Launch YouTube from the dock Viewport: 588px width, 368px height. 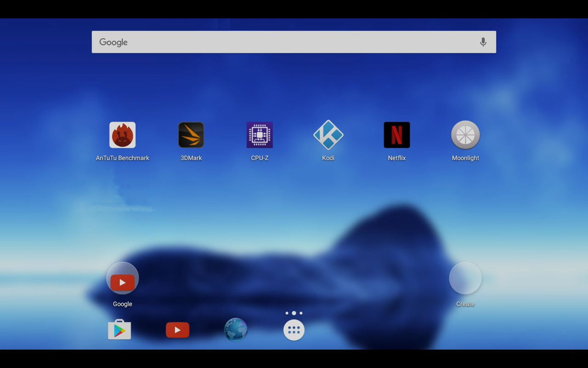pyautogui.click(x=177, y=330)
